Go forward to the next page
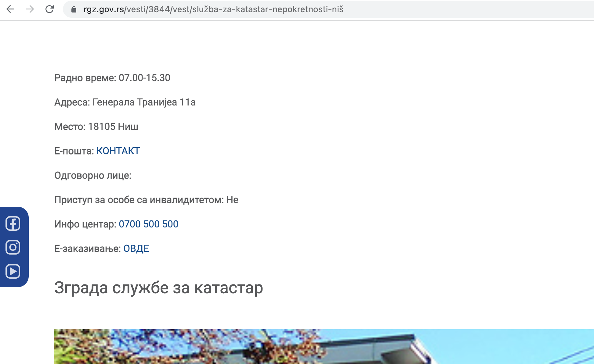The height and width of the screenshot is (364, 594). (x=30, y=9)
